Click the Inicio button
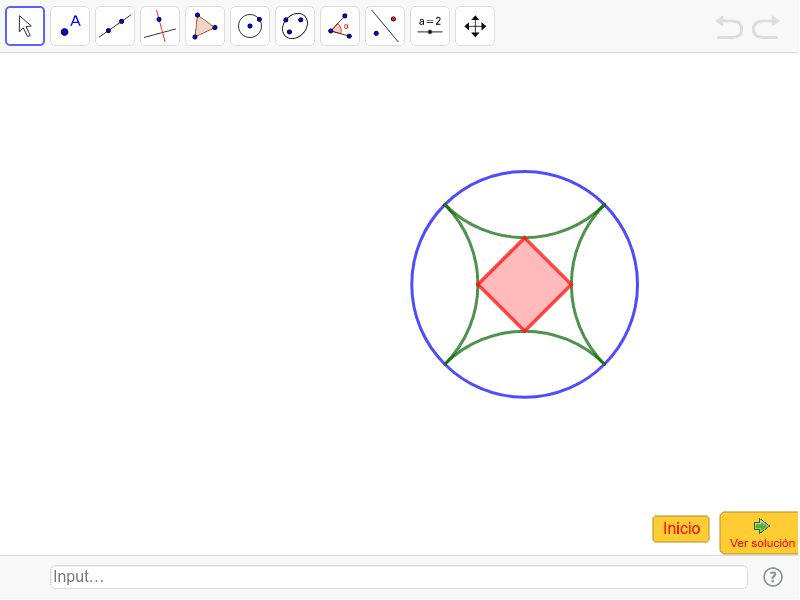 tap(681, 529)
